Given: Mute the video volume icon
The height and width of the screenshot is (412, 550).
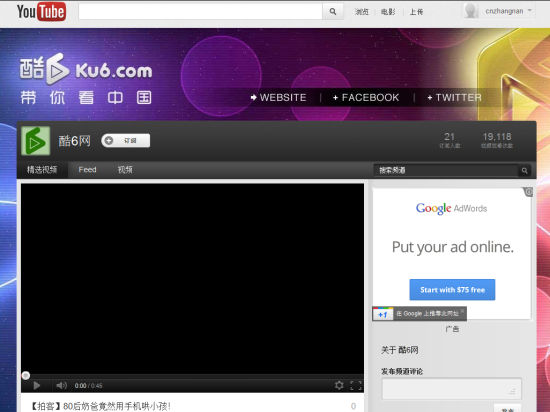Looking at the screenshot, I should [61, 386].
